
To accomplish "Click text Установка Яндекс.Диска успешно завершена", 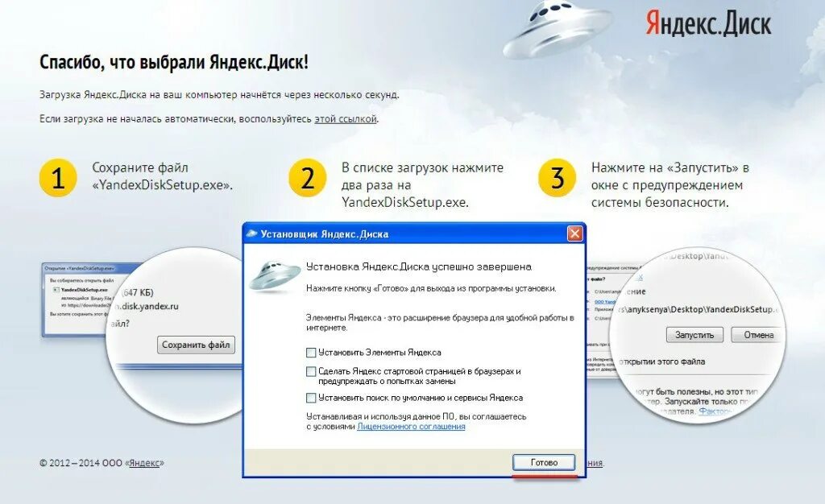I will [x=419, y=266].
